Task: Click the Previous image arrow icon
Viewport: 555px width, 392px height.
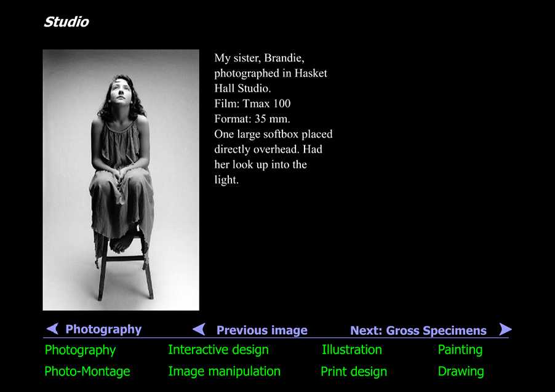Action: pyautogui.click(x=198, y=329)
